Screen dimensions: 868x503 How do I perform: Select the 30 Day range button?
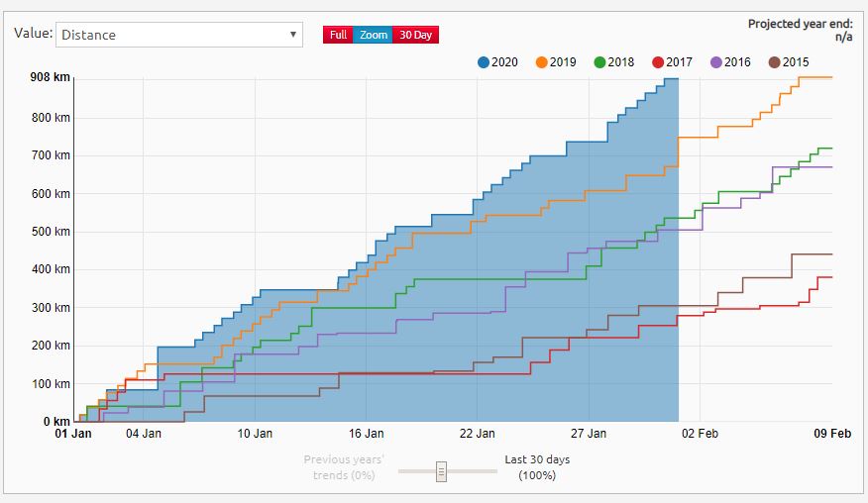tap(415, 35)
